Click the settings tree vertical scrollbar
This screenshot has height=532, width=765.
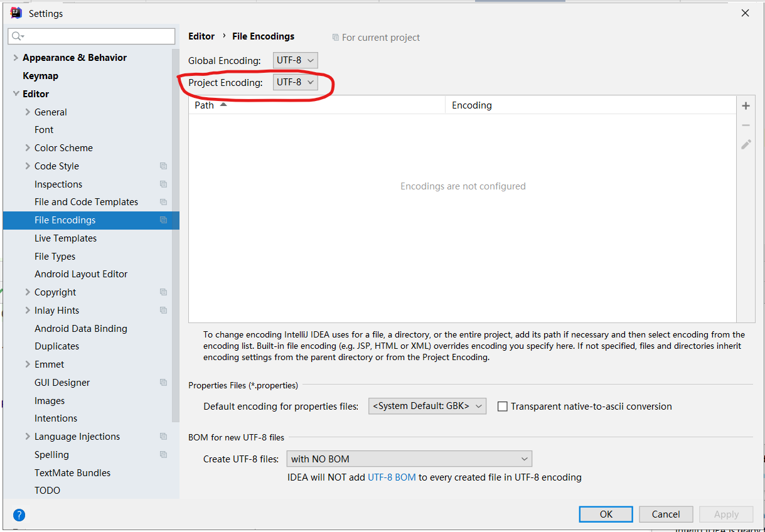[176, 235]
